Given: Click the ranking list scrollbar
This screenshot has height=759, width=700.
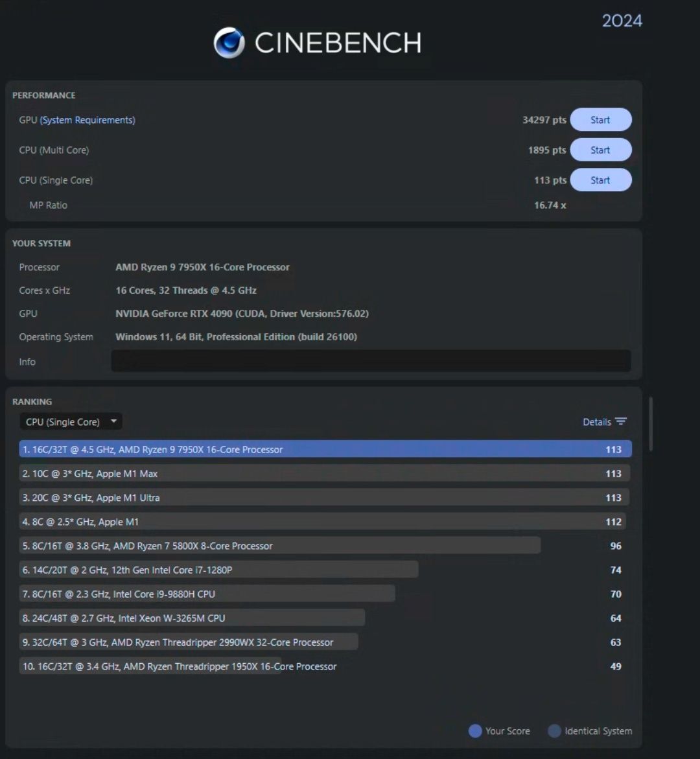Looking at the screenshot, I should coord(651,424).
